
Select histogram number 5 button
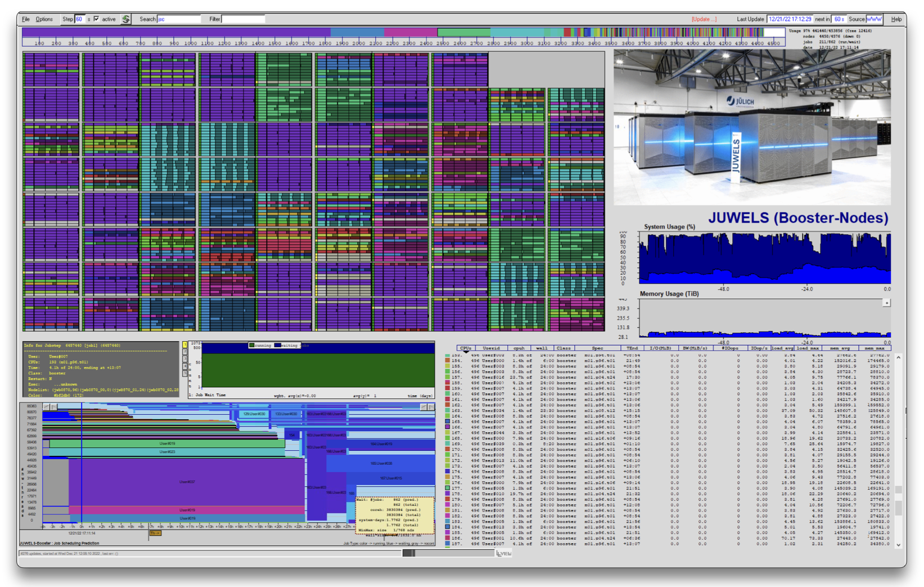pyautogui.click(x=184, y=373)
